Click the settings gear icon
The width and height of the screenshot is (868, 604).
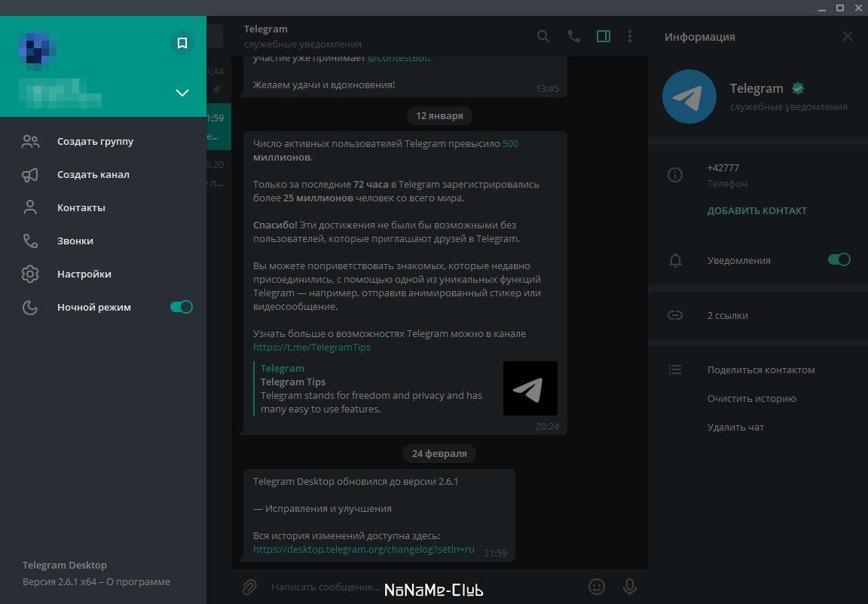coord(30,274)
